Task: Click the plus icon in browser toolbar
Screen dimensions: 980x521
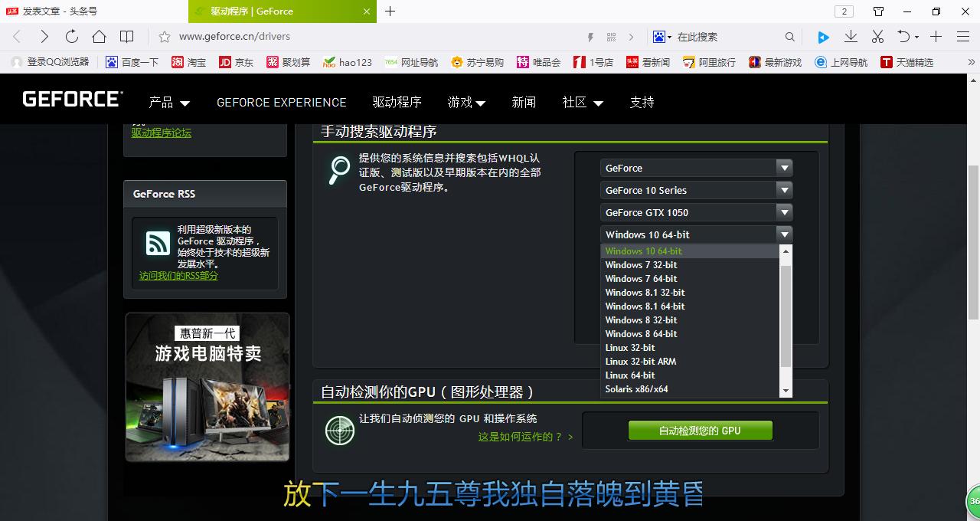Action: click(936, 37)
